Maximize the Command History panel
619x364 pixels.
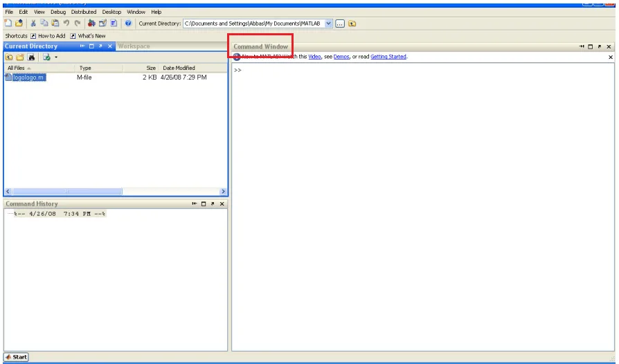204,204
